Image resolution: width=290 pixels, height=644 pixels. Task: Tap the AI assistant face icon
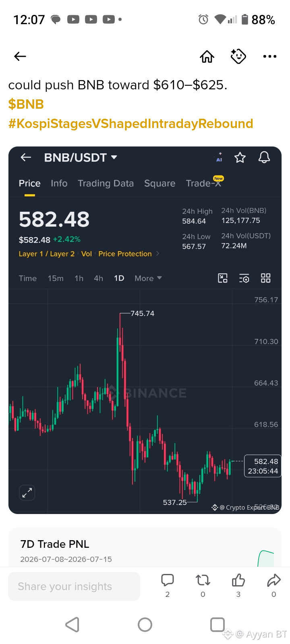(x=238, y=56)
